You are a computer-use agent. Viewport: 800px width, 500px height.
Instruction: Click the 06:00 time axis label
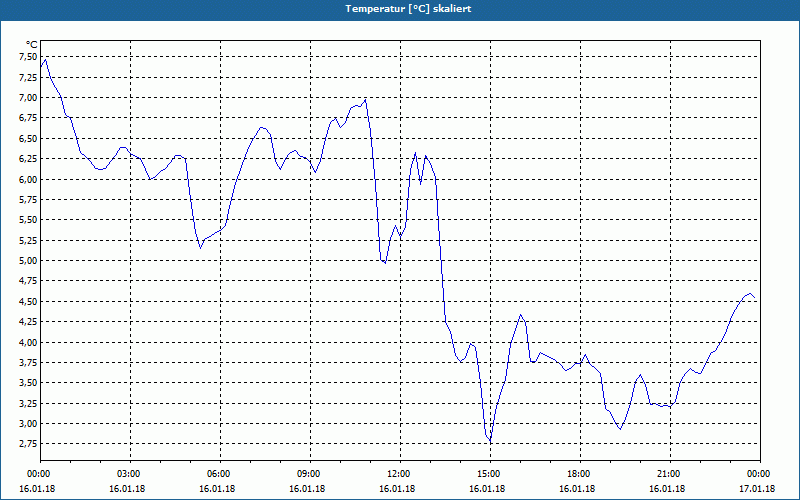220,474
